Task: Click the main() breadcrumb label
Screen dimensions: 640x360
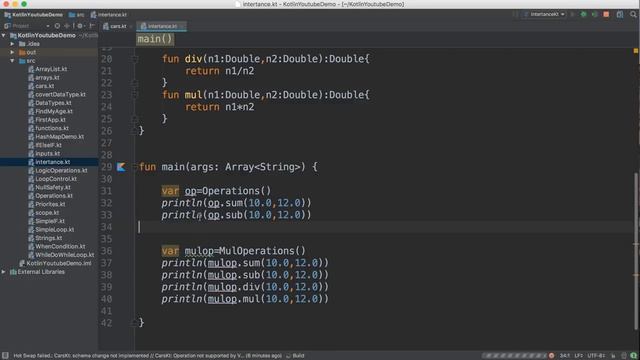Action: pyautogui.click(x=155, y=39)
